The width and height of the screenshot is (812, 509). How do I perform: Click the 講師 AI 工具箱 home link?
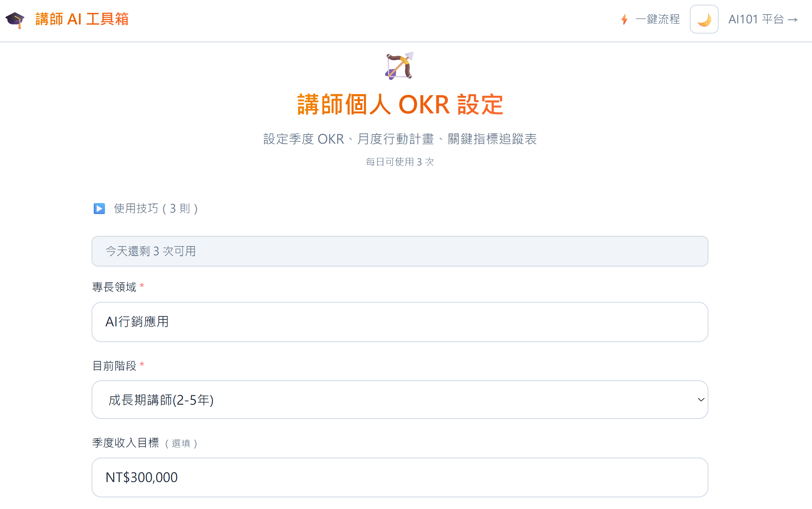point(82,19)
